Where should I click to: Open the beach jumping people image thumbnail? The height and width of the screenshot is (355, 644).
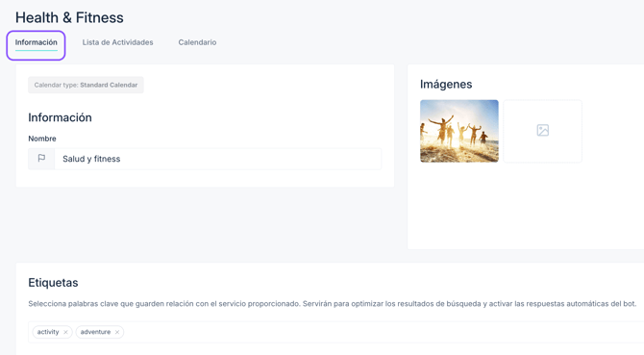(459, 131)
